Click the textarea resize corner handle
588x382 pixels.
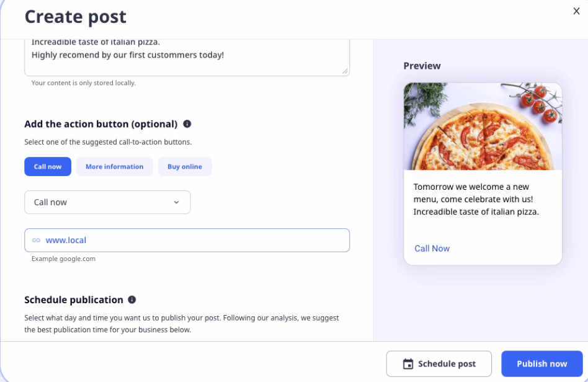[x=345, y=71]
